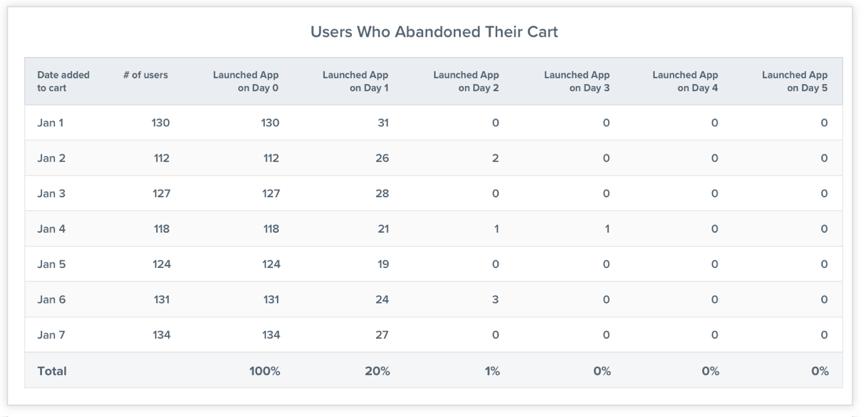
Task: Select the 134 users value for Jan 7
Action: pos(162,335)
